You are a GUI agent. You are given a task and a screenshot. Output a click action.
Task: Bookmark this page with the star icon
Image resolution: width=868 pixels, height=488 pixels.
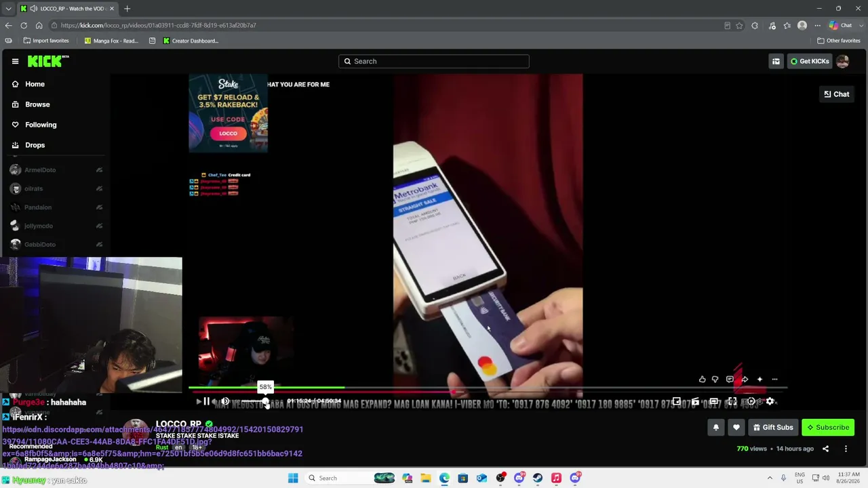click(x=739, y=25)
